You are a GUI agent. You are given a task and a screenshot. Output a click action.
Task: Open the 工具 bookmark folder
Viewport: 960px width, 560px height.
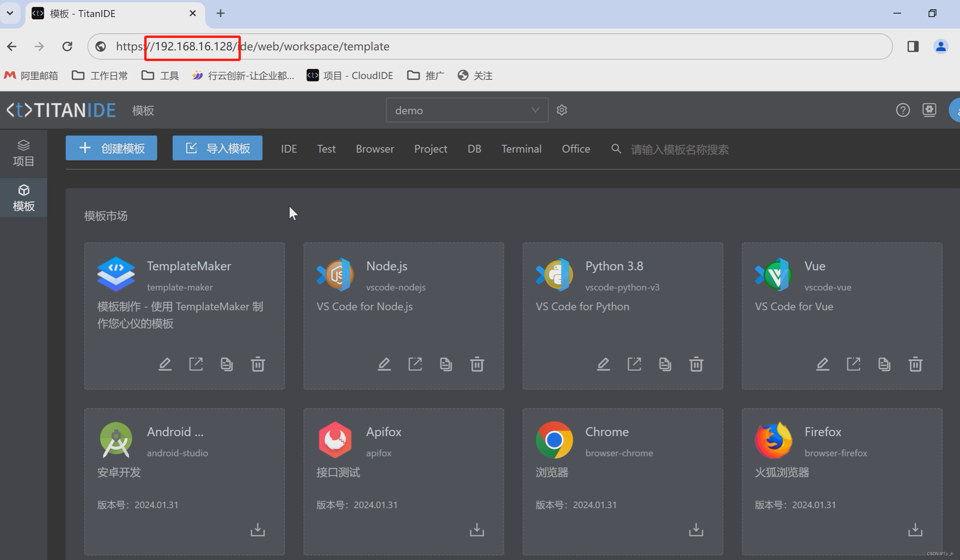pyautogui.click(x=160, y=75)
